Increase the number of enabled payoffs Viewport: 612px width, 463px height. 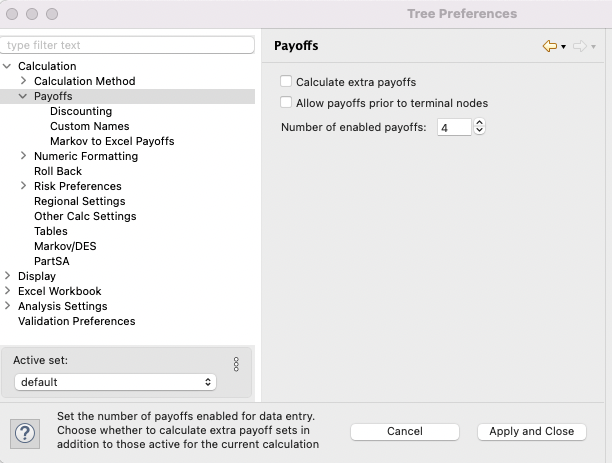tap(479, 123)
